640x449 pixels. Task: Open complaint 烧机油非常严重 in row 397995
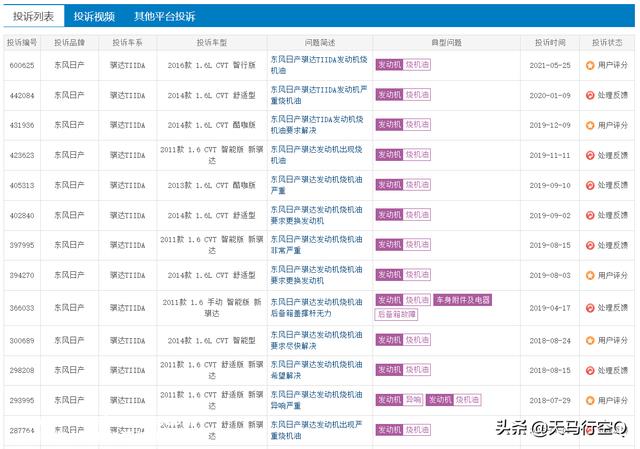pyautogui.click(x=316, y=245)
